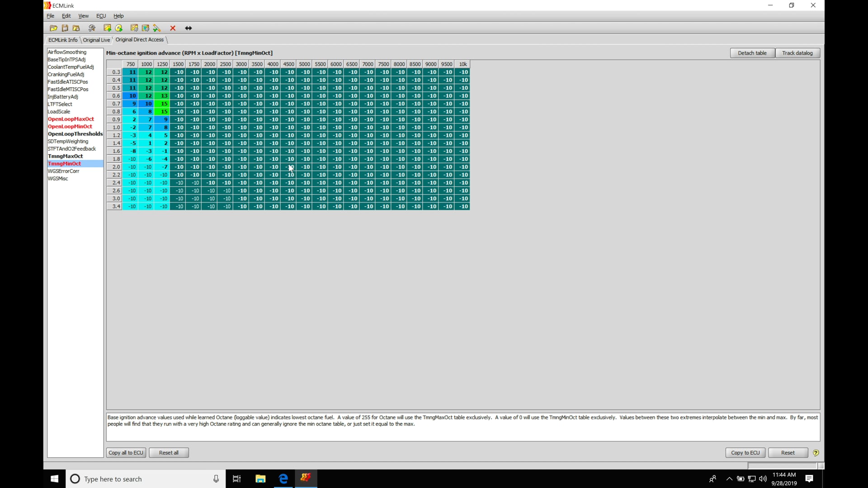Click the wrench and hammer tools icon
This screenshot has width=868, height=488.
[92, 28]
